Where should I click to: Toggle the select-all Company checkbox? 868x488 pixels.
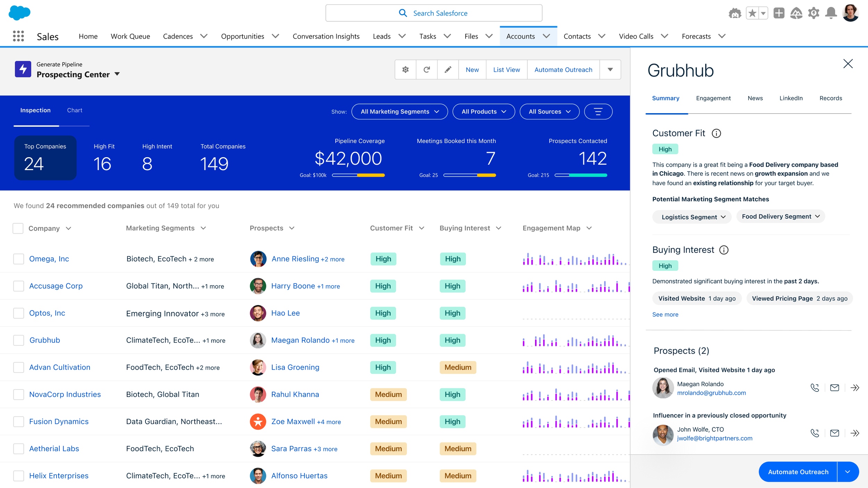click(x=18, y=228)
